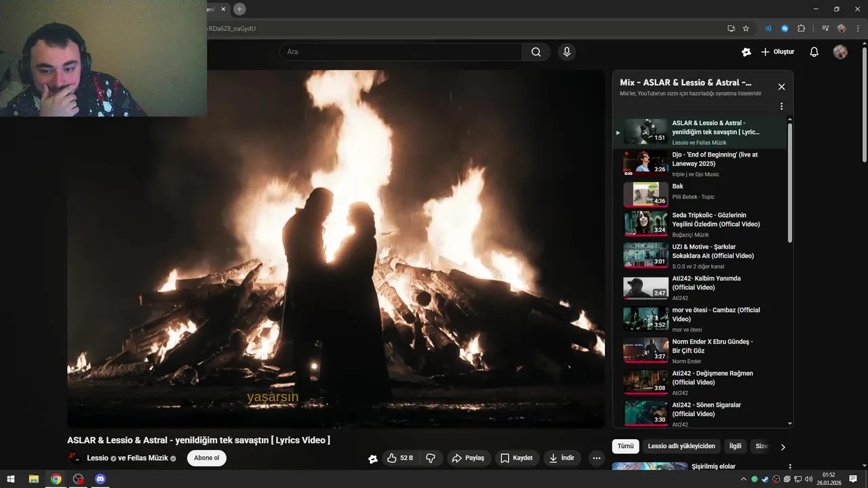Click the Paylaş share button

[x=468, y=458]
